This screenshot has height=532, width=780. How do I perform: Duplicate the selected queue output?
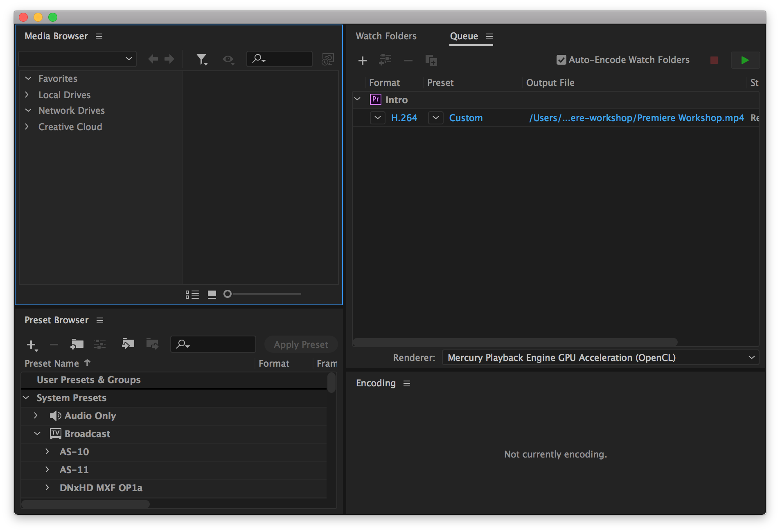(431, 61)
